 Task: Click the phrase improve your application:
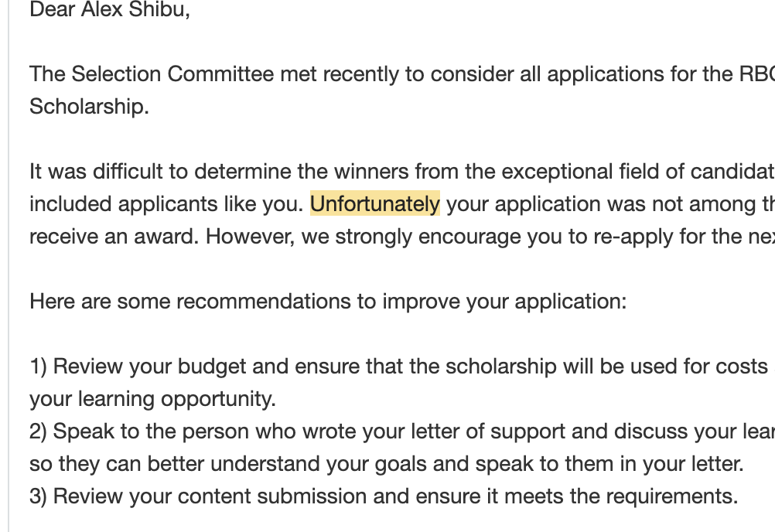pos(504,301)
